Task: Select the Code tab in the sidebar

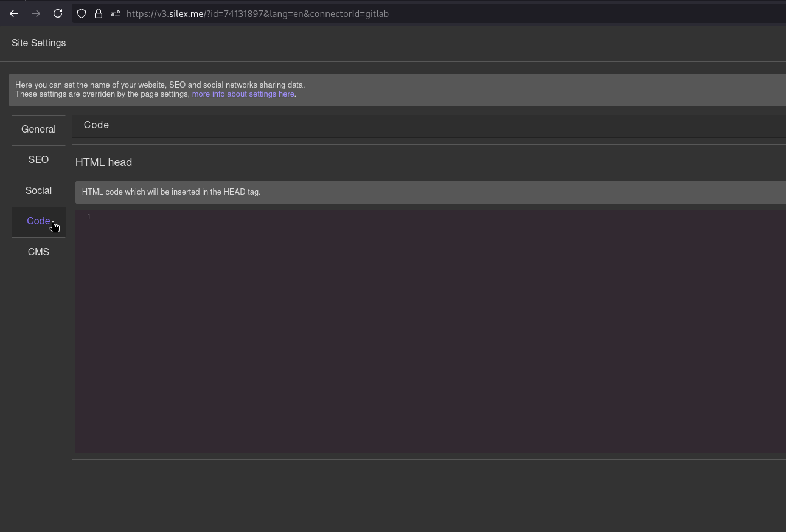Action: tap(38, 221)
